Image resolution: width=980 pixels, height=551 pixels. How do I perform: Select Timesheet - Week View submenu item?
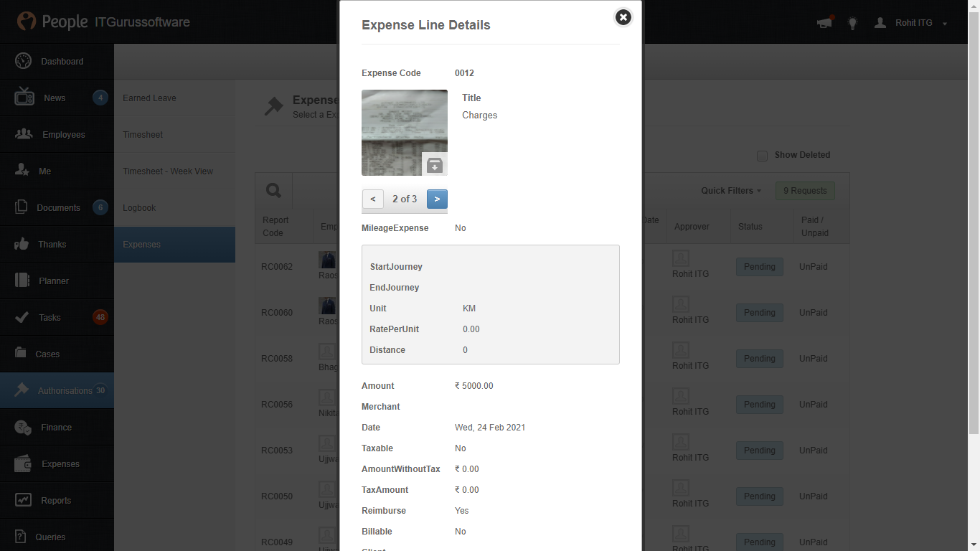click(x=174, y=171)
